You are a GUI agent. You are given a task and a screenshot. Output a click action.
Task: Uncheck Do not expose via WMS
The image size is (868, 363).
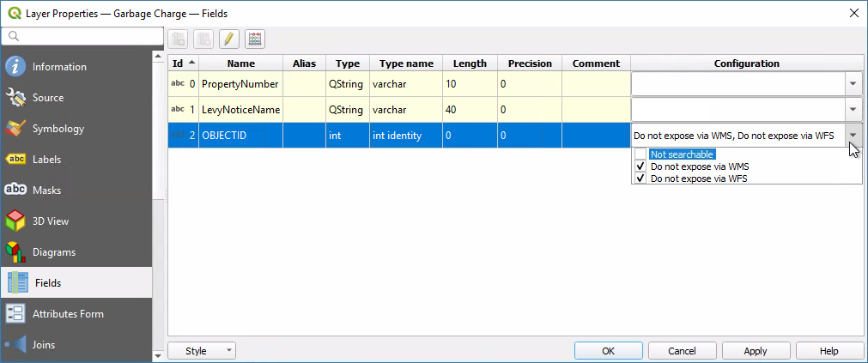pos(640,166)
